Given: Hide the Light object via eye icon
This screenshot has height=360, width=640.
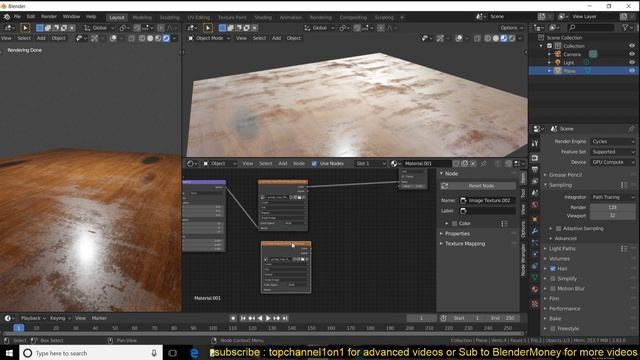Looking at the screenshot, I should pyautogui.click(x=632, y=62).
